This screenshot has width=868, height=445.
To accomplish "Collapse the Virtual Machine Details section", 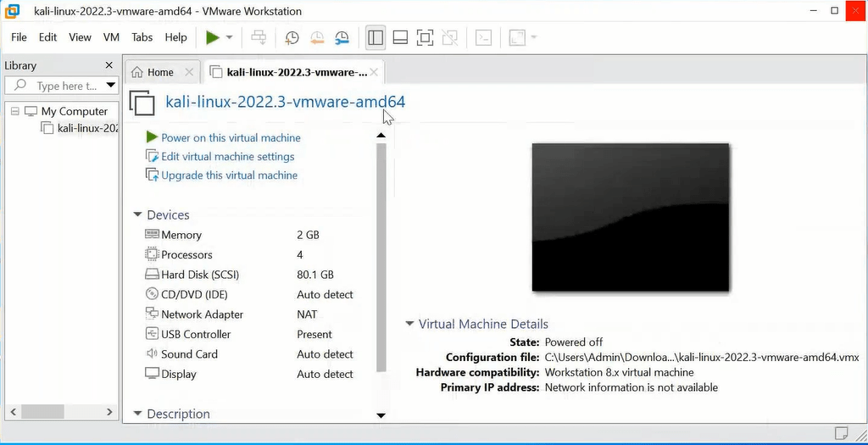I will click(409, 323).
